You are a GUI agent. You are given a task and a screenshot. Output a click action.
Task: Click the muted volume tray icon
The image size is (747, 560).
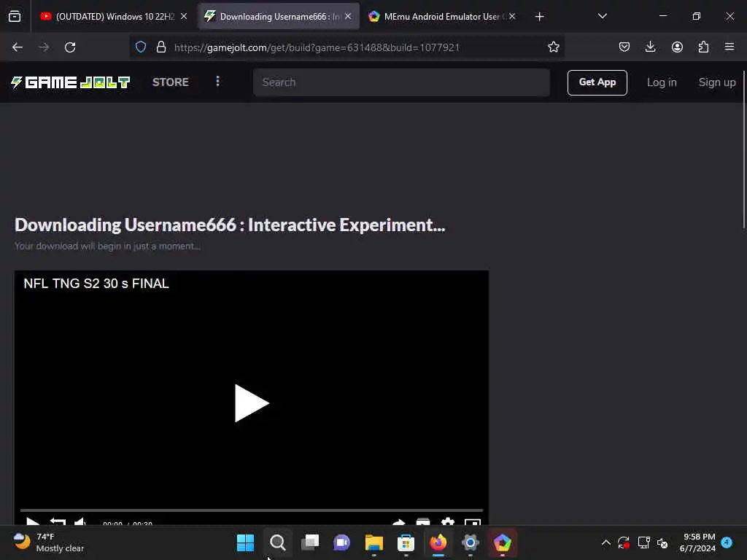(662, 542)
